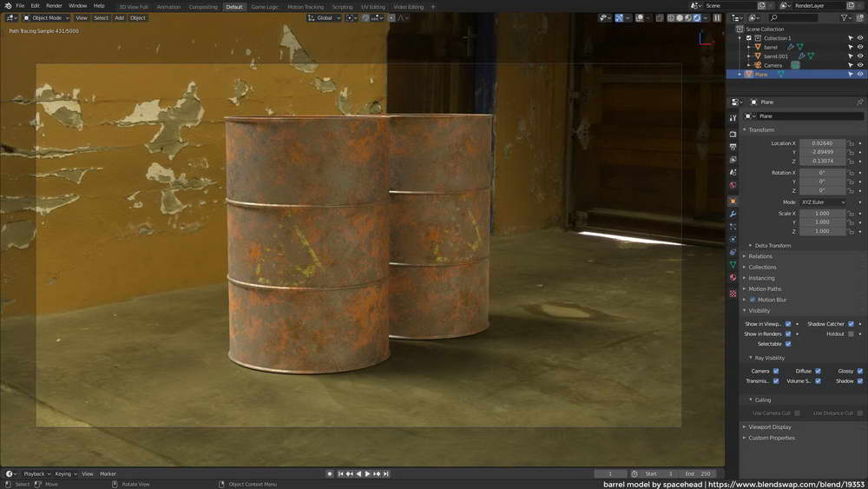Jump to the last frame

click(386, 473)
